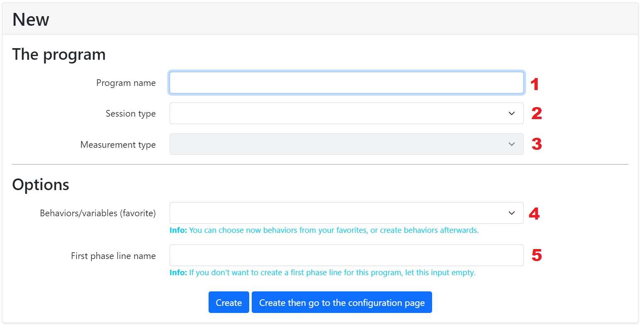Click the Behaviors/variables (favorite) label

coord(98,213)
